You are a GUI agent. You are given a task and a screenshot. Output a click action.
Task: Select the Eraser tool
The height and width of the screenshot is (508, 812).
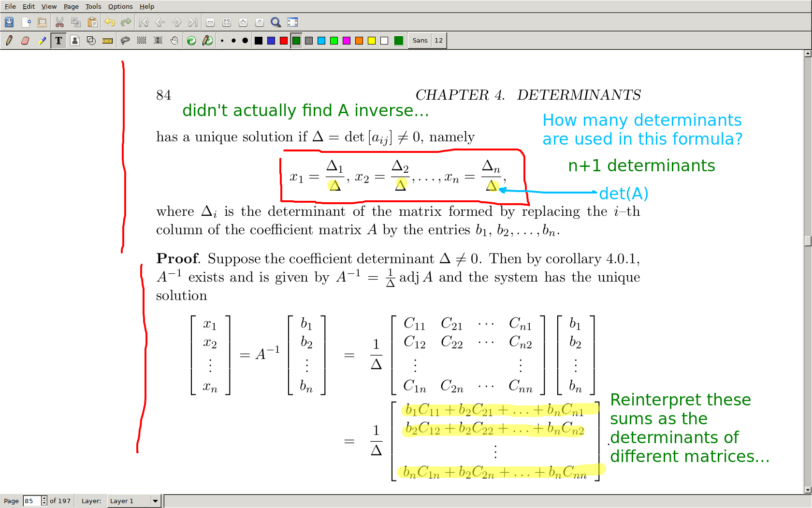(x=26, y=41)
